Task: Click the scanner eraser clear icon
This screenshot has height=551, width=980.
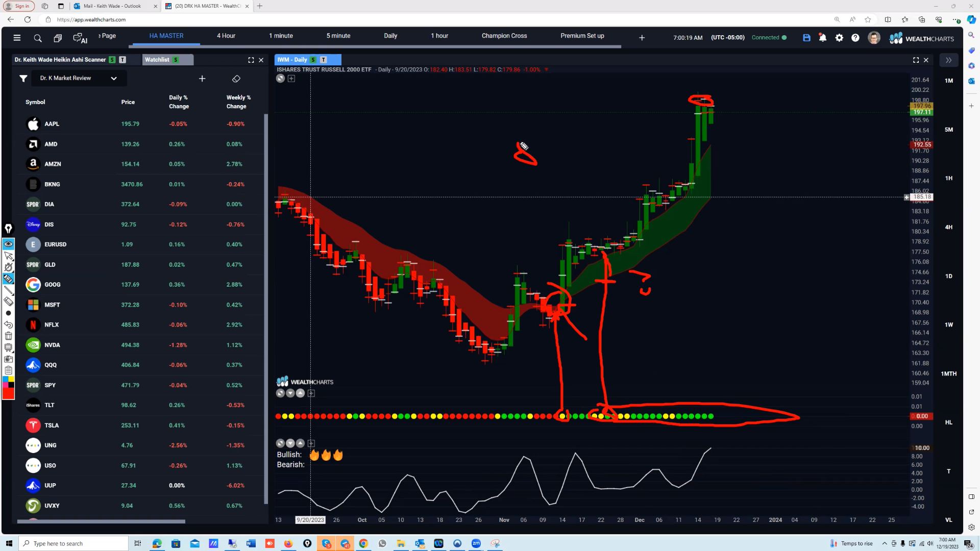Action: pyautogui.click(x=236, y=79)
